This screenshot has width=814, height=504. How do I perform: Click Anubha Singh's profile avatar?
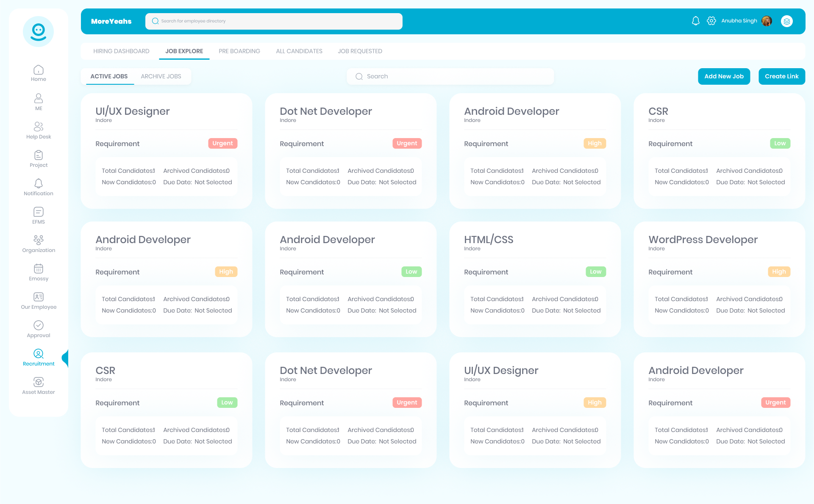[767, 21]
